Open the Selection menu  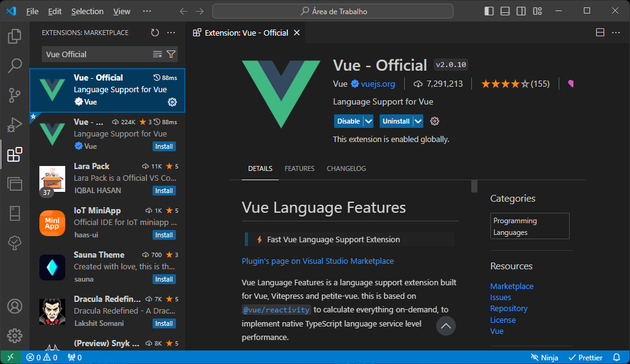click(87, 11)
